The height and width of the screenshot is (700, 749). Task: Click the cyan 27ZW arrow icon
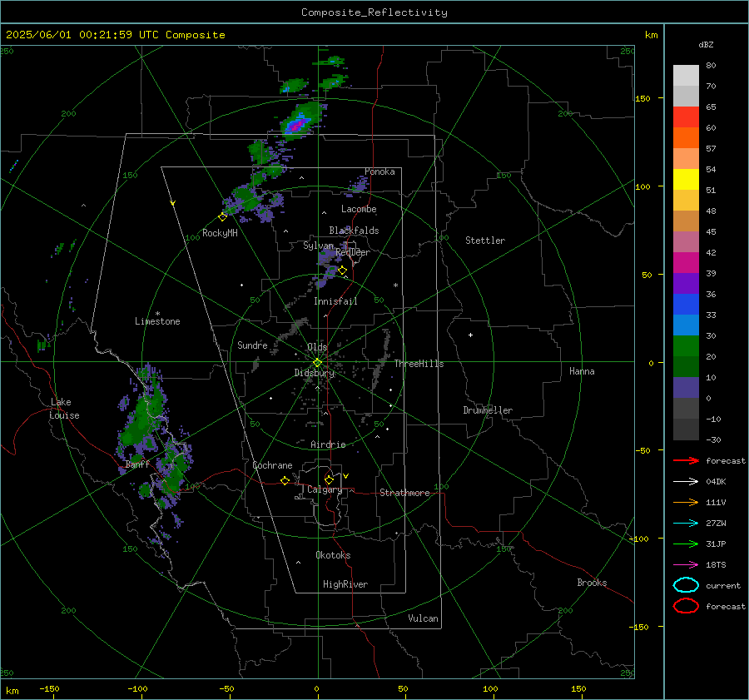tap(686, 524)
